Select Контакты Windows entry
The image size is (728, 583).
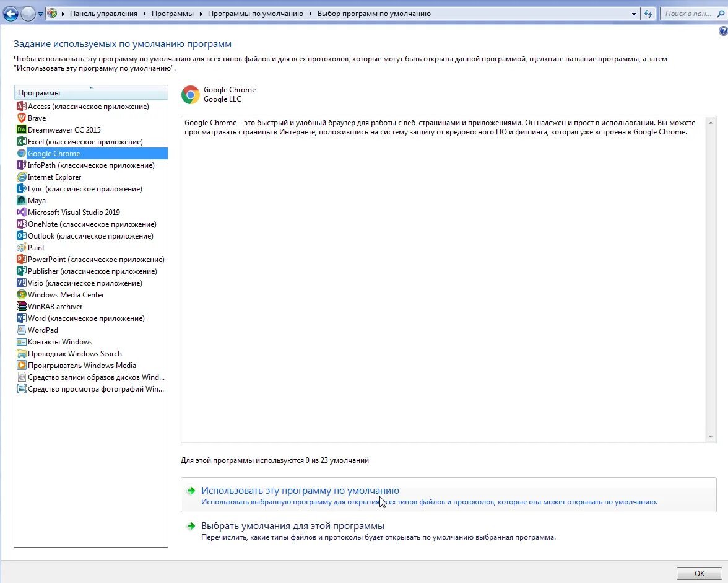point(91,342)
